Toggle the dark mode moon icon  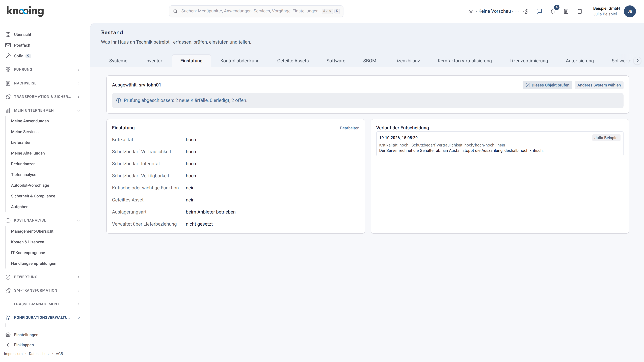(526, 11)
